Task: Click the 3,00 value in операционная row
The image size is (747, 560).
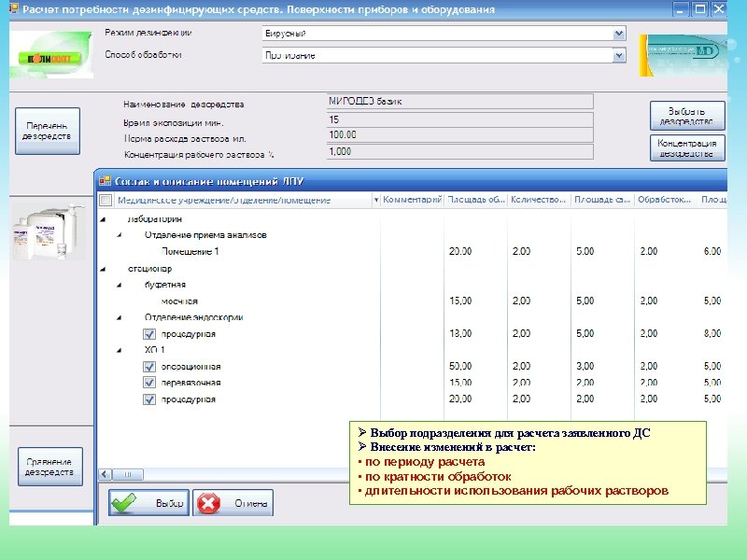Action: coord(585,366)
